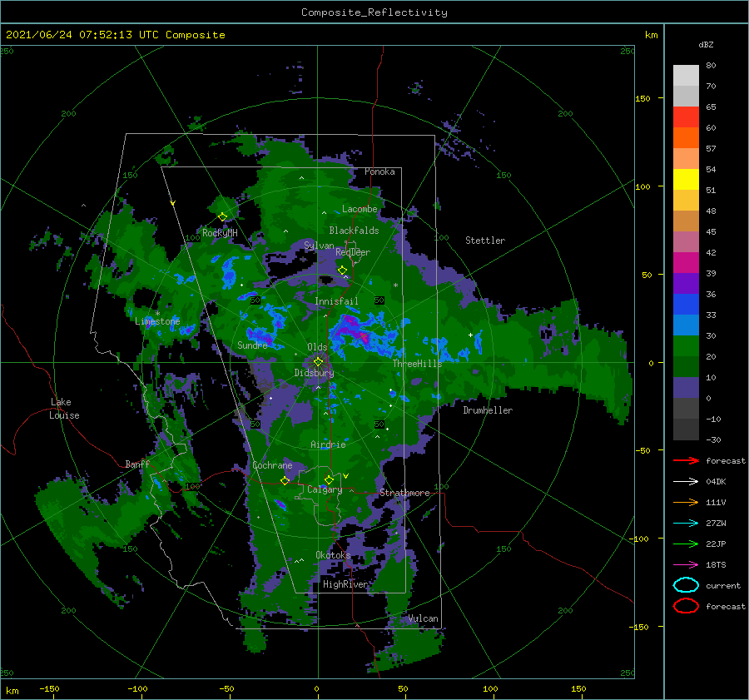Click the HighRiver town label

tap(345, 584)
